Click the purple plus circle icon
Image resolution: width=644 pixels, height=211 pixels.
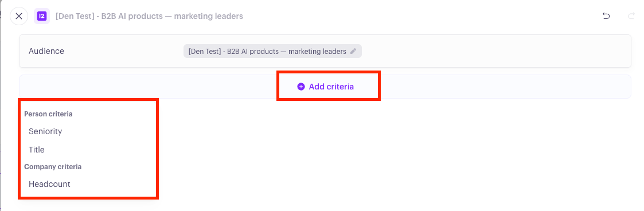tap(301, 87)
